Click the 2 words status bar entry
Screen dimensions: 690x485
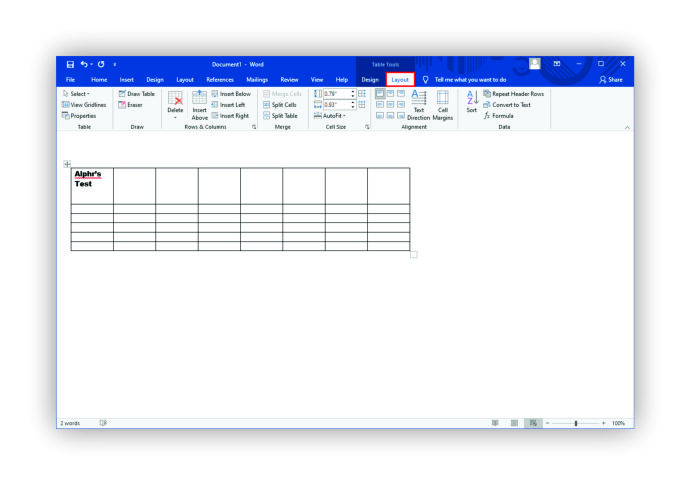point(70,423)
